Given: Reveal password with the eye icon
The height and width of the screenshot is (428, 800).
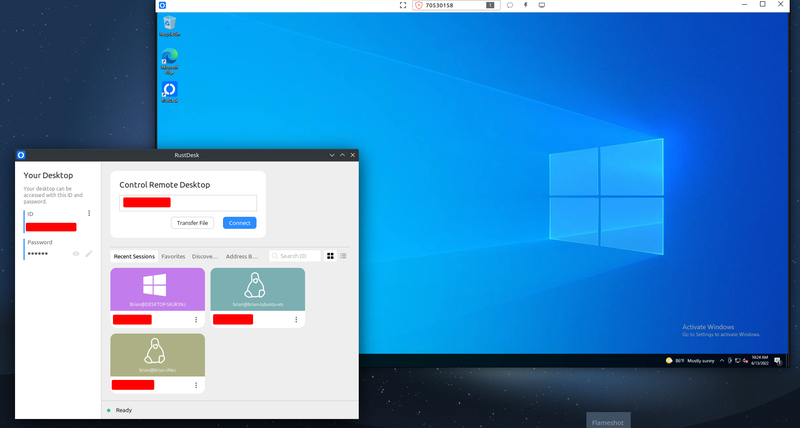Looking at the screenshot, I should [x=76, y=254].
